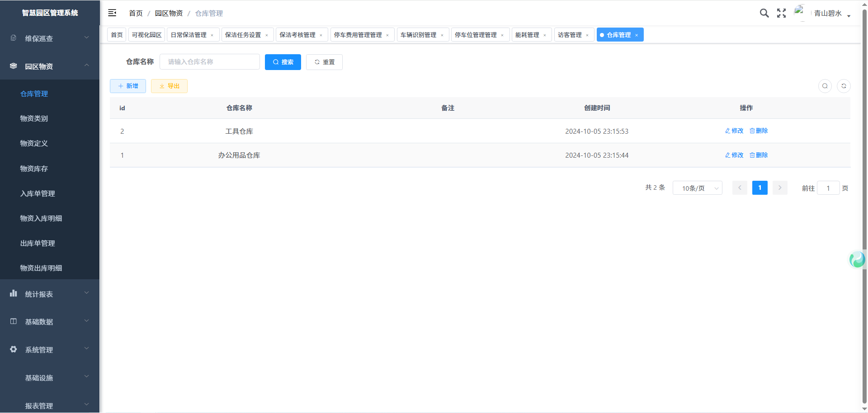The width and height of the screenshot is (868, 413).
Task: Close the 访客管理 tab
Action: coord(587,35)
